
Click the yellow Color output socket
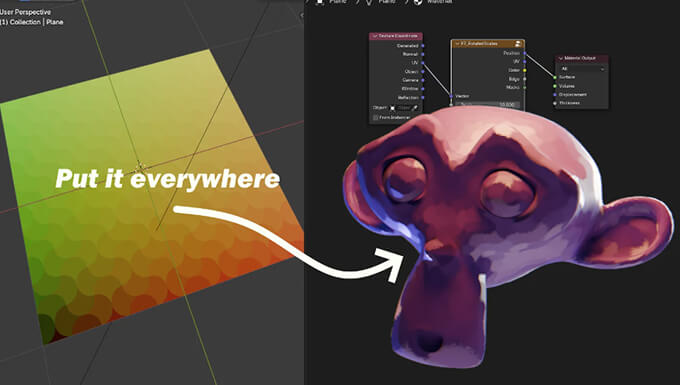pos(525,70)
